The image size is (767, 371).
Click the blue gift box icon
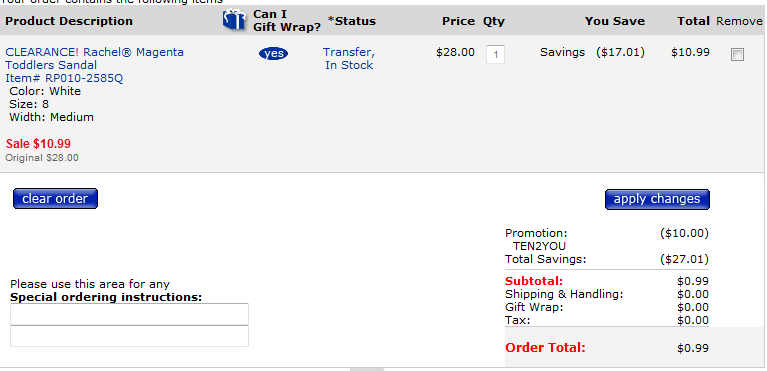(234, 20)
